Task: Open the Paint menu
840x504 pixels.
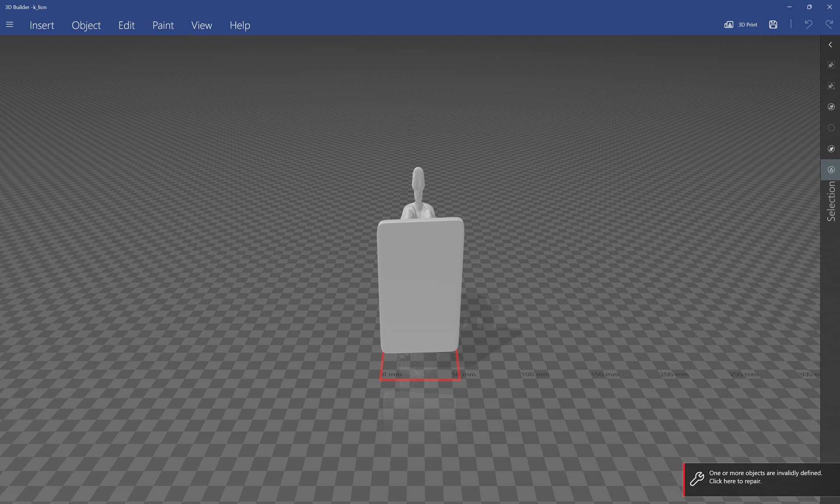Action: pos(163,25)
